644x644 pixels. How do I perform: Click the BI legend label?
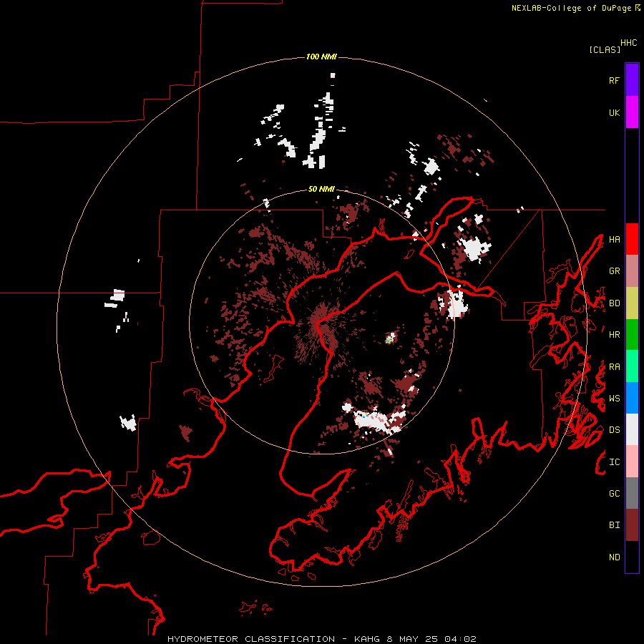615,525
